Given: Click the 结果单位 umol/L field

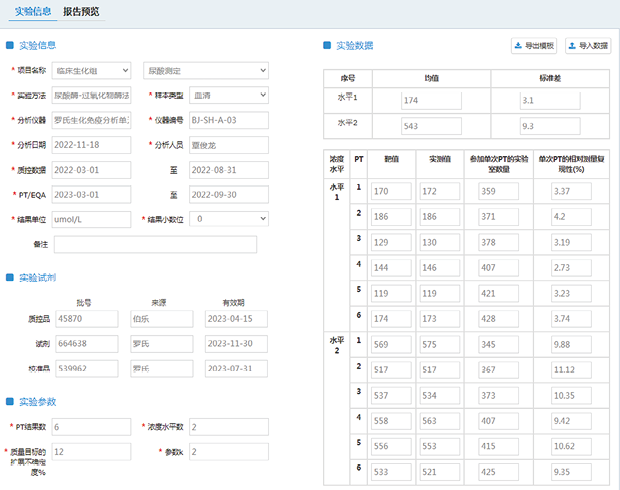Looking at the screenshot, I should 91,219.
